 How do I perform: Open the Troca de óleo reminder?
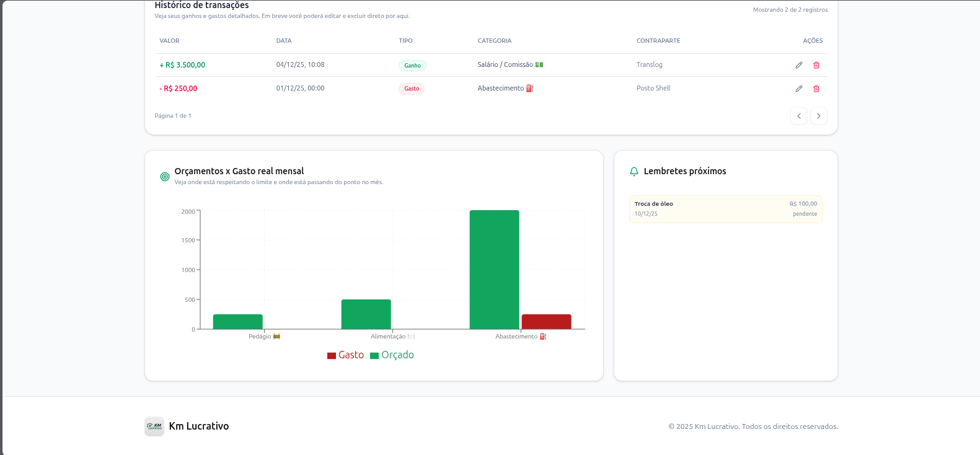(725, 209)
